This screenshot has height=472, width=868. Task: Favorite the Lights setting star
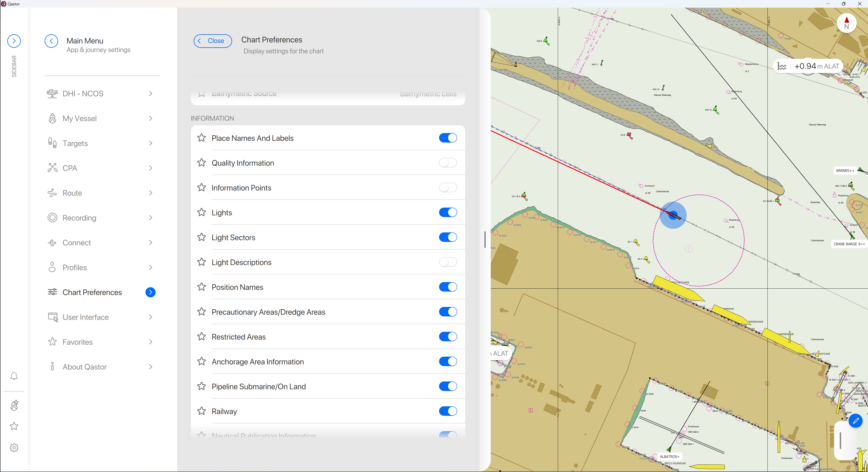pos(202,213)
